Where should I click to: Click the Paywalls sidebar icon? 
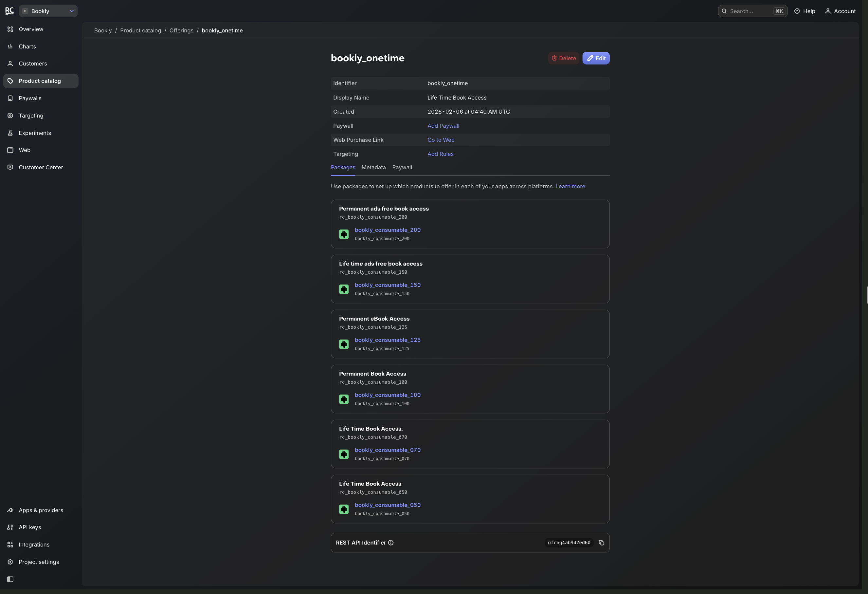[10, 98]
